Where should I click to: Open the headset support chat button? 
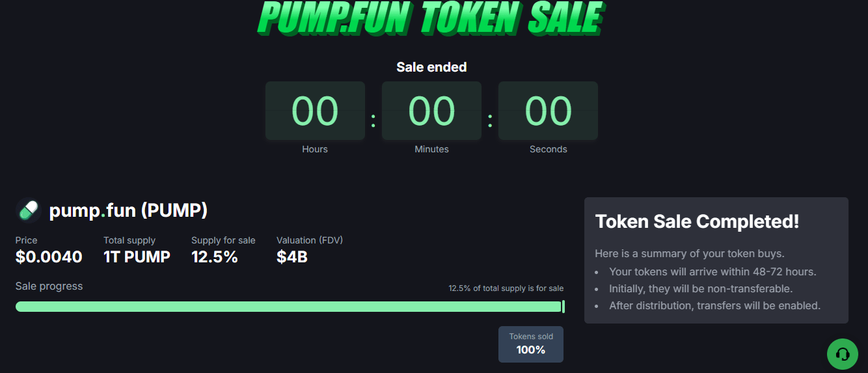842,354
